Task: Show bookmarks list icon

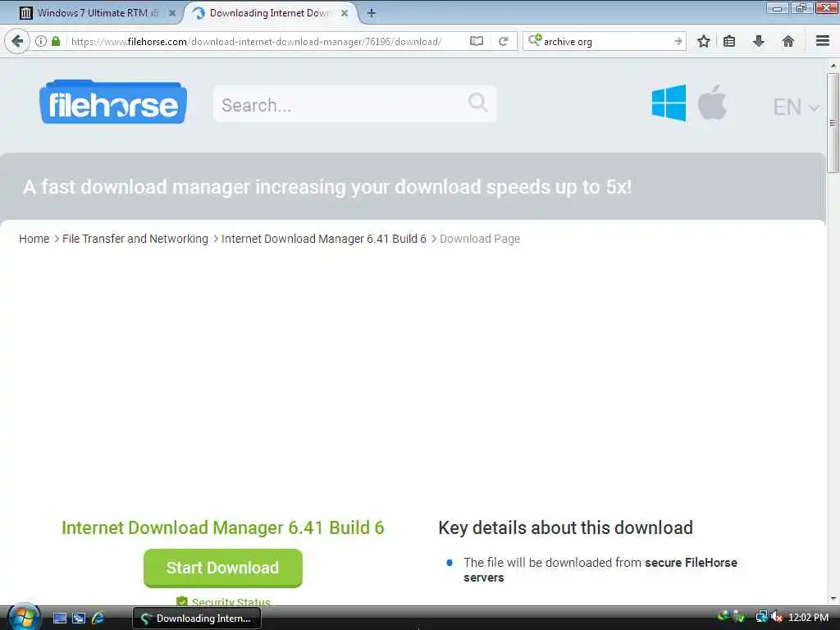Action: 729,41
